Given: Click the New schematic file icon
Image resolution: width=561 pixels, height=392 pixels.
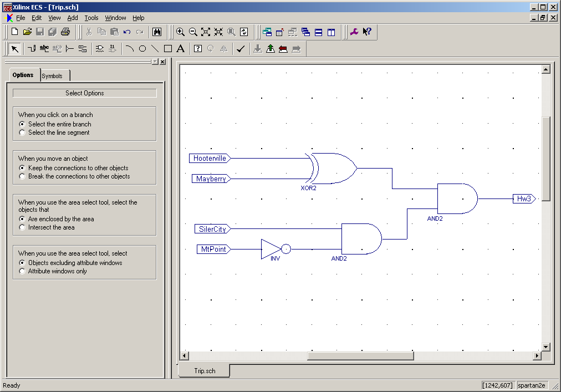Looking at the screenshot, I should tap(15, 32).
